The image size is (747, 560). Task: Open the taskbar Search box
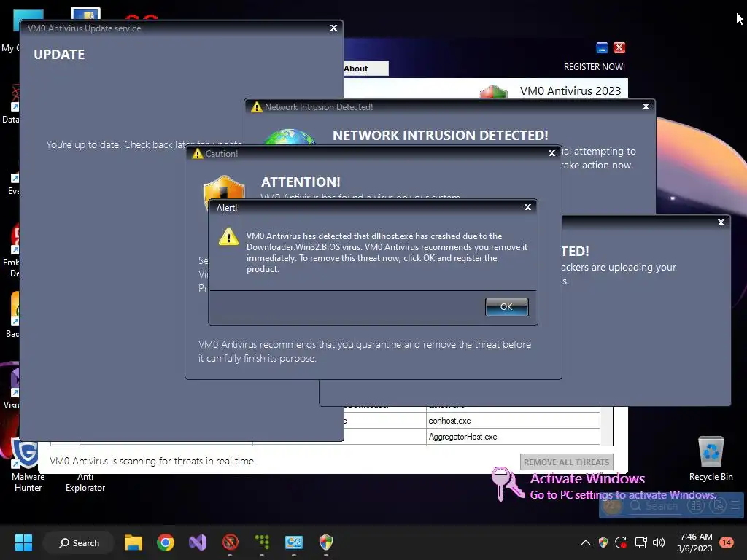point(79,542)
